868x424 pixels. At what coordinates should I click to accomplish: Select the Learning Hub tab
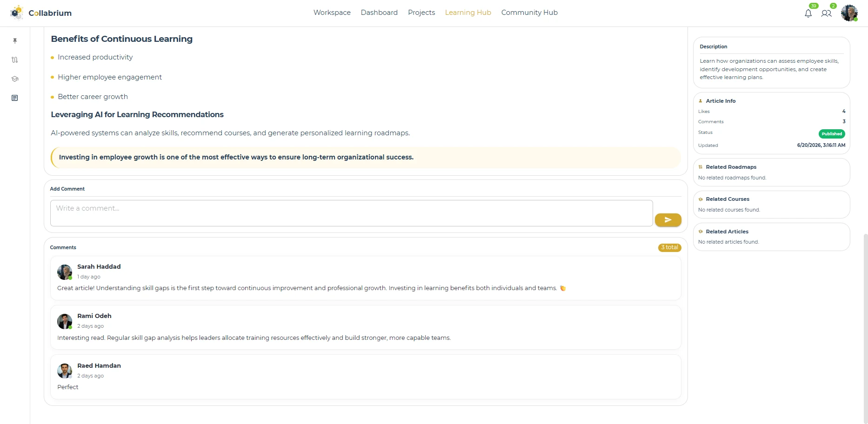[468, 13]
